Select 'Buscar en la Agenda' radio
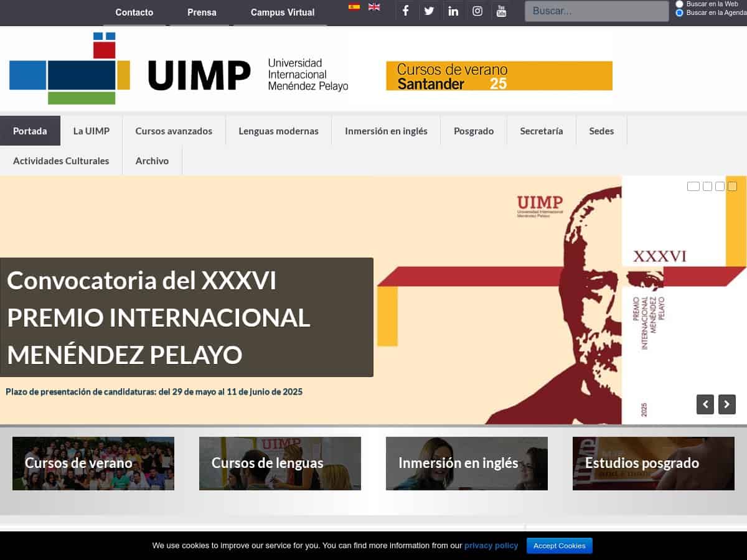Image resolution: width=747 pixels, height=560 pixels. pyautogui.click(x=680, y=12)
